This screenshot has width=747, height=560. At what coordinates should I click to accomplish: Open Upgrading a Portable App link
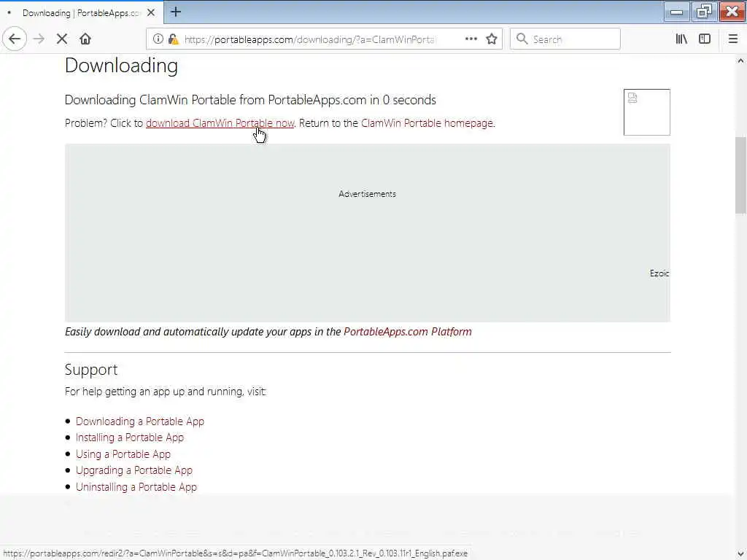click(134, 470)
